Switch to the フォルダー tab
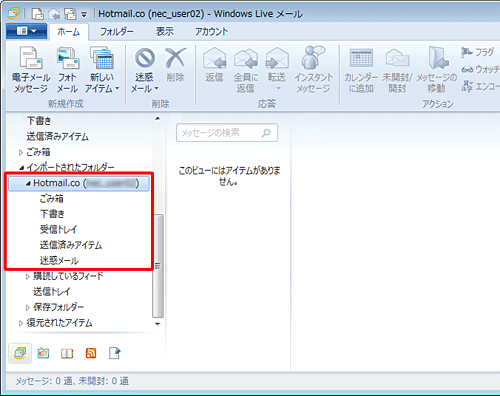Image resolution: width=500 pixels, height=396 pixels. (117, 32)
